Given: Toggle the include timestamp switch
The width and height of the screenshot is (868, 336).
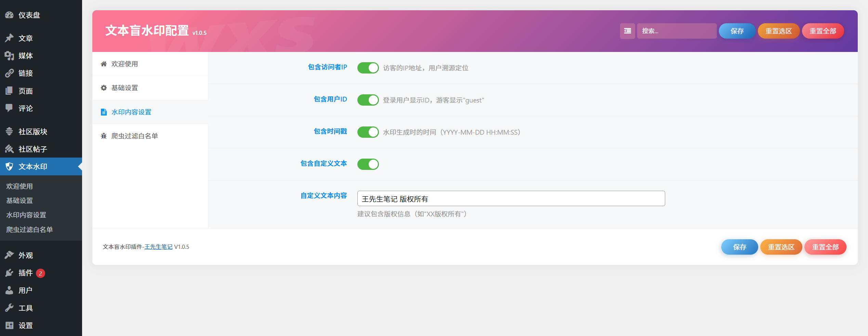Looking at the screenshot, I should [x=368, y=132].
